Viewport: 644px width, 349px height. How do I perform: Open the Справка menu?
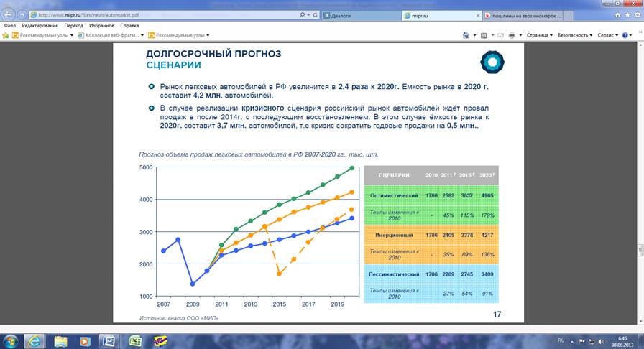(x=129, y=25)
